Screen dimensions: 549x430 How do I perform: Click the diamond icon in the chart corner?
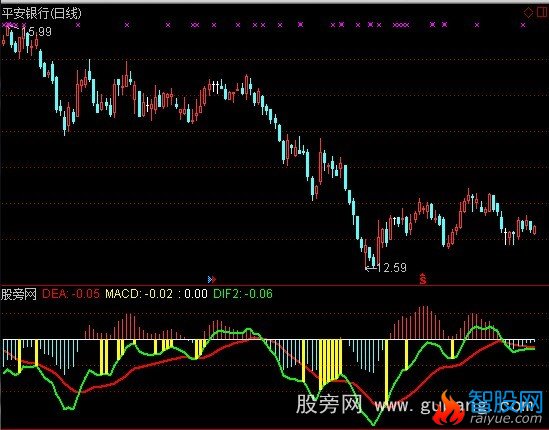(528, 13)
